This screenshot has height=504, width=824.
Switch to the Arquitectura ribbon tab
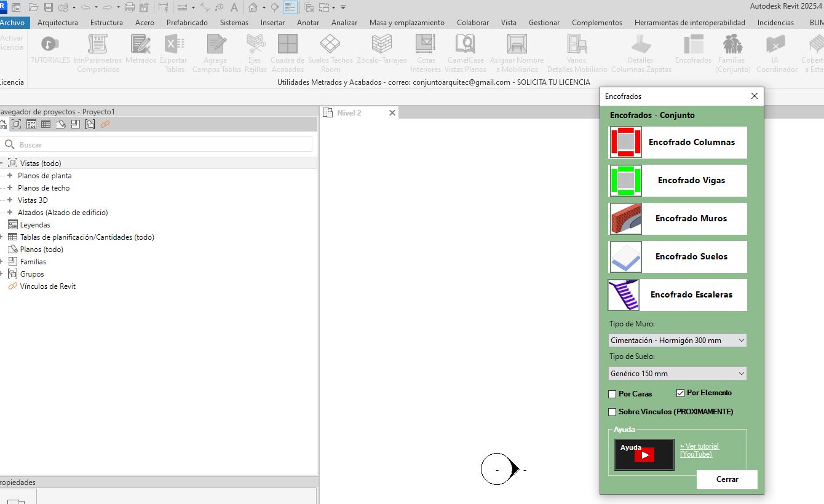click(x=58, y=23)
